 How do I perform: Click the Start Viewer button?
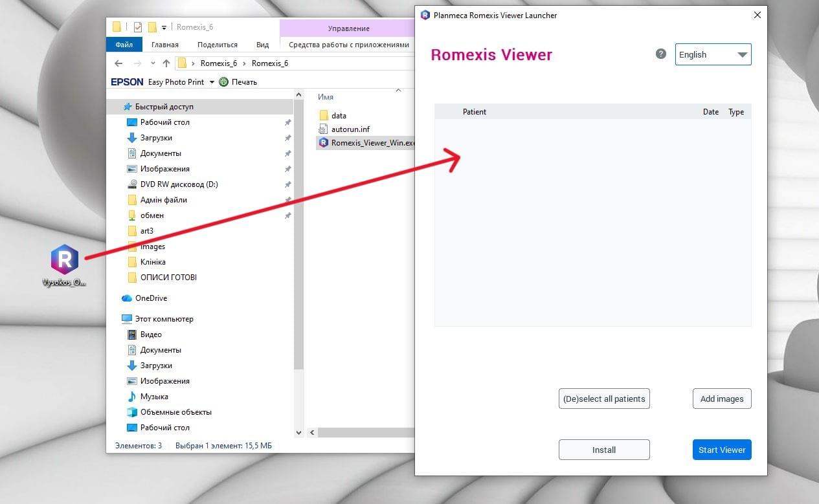click(721, 450)
